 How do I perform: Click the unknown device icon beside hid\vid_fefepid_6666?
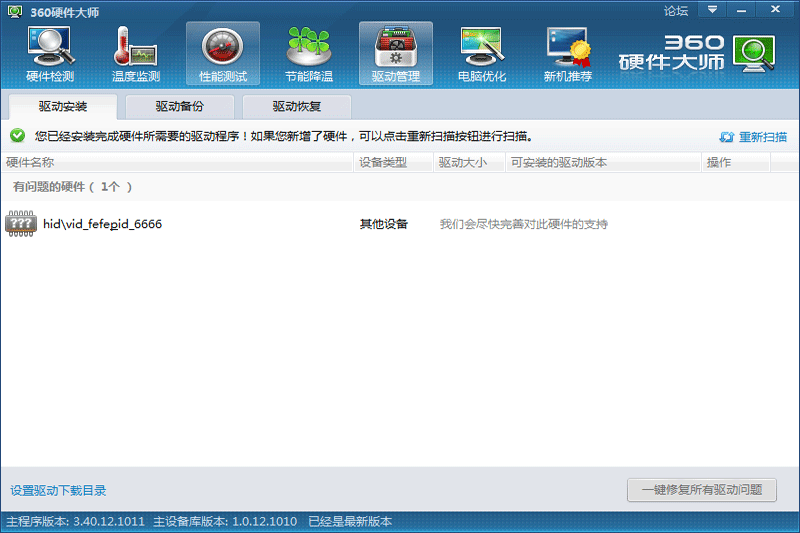20,224
